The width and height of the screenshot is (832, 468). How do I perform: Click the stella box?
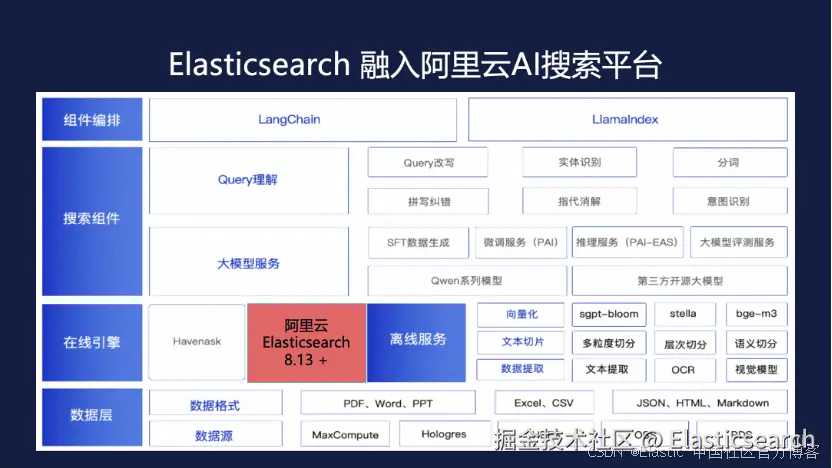tap(685, 314)
